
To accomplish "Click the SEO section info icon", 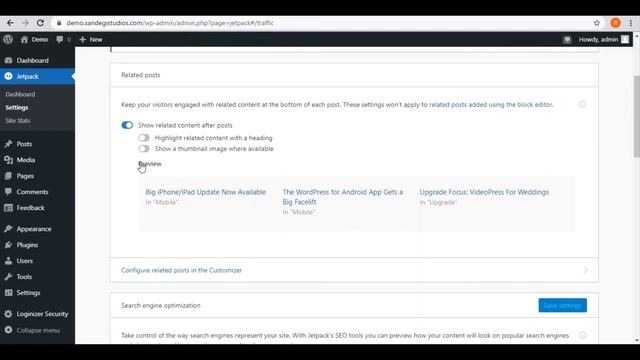I will (x=582, y=335).
